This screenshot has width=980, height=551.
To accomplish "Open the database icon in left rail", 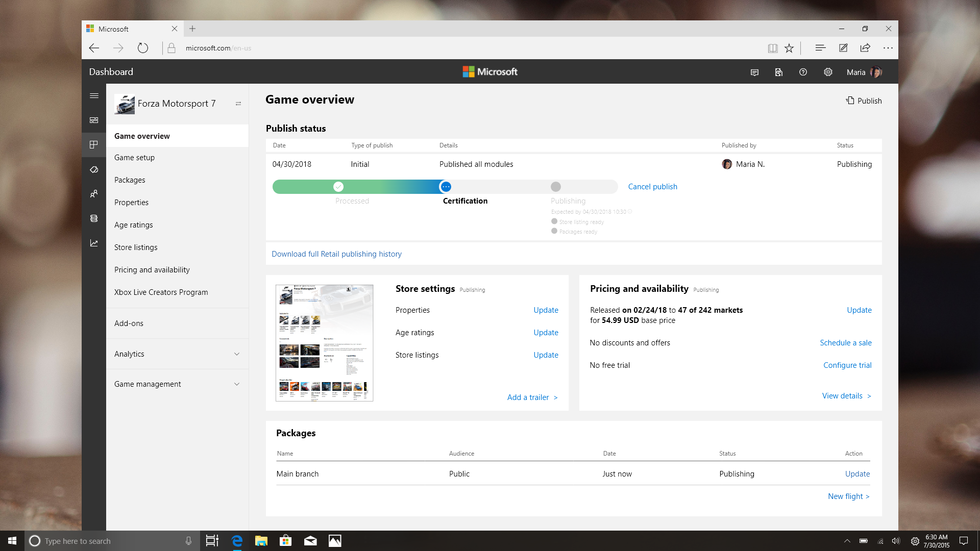I will 94,218.
